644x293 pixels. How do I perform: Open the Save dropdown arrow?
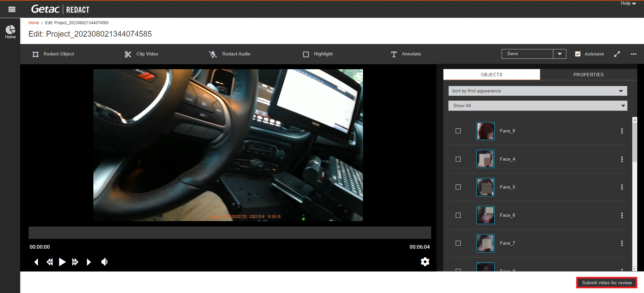click(560, 54)
